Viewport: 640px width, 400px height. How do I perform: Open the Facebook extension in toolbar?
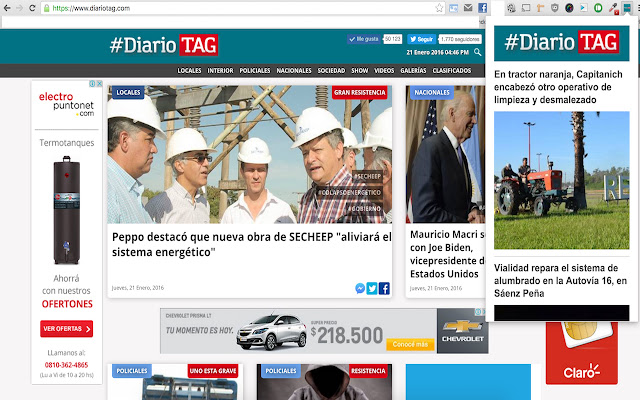482,8
